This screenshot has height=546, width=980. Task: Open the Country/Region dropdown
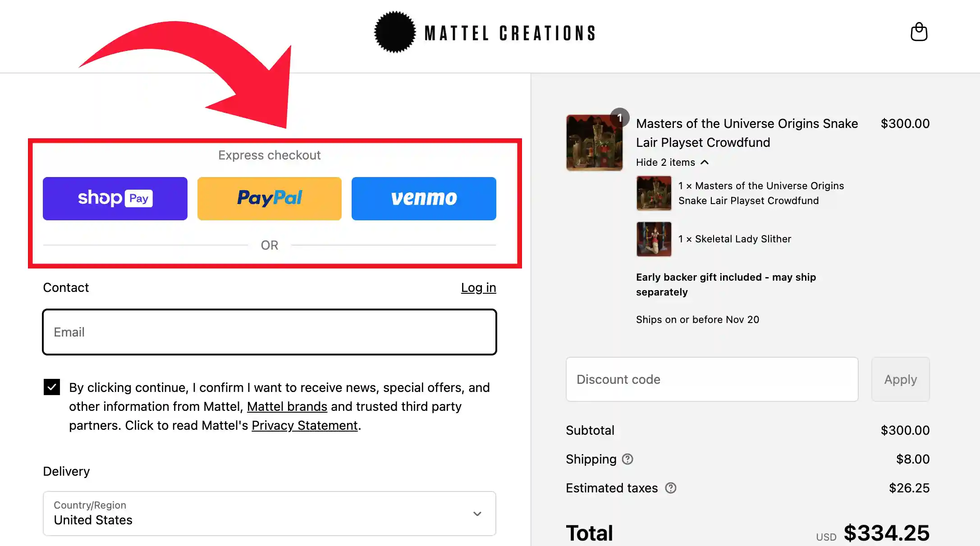(x=270, y=514)
